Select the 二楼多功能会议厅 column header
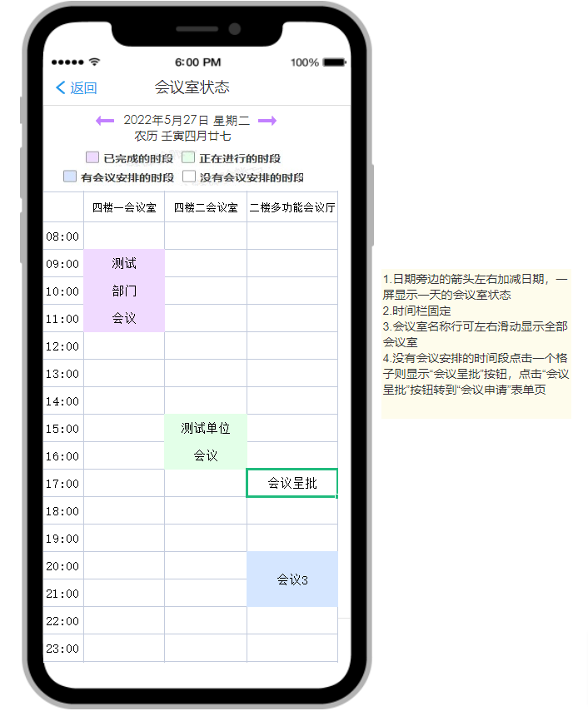 292,207
